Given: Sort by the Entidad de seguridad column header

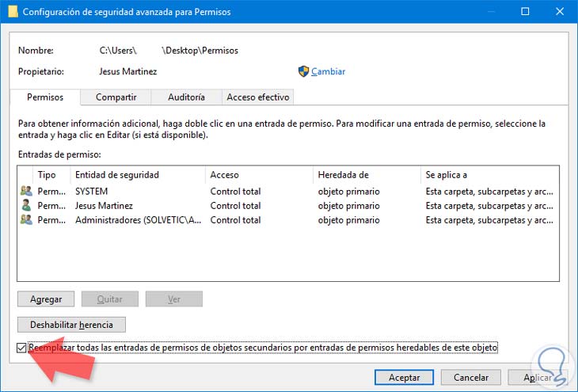Looking at the screenshot, I should click(x=116, y=174).
